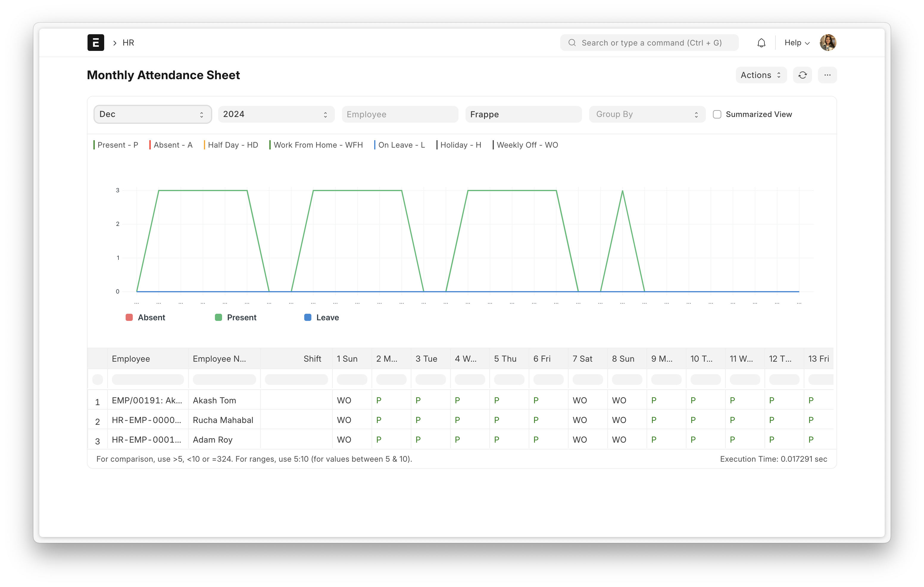Click the Frappe company field

tap(523, 114)
